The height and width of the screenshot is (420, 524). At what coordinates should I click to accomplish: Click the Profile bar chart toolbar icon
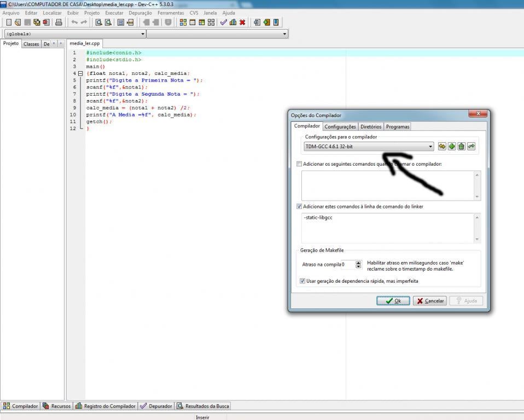233,22
